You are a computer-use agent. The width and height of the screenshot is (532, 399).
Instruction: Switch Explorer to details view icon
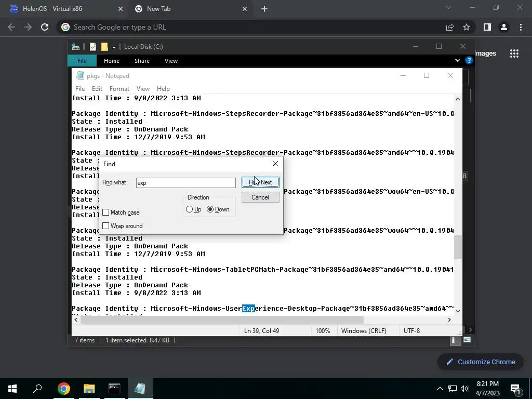pos(453,340)
